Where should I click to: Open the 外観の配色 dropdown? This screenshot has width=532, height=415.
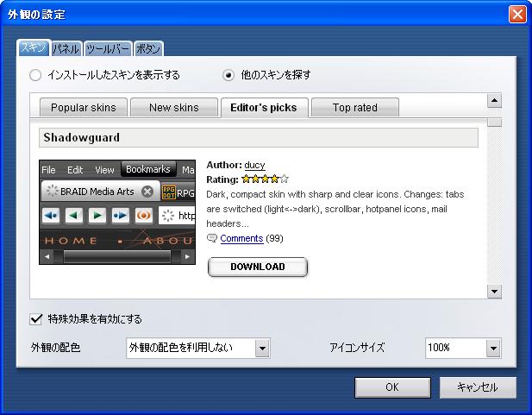pyautogui.click(x=198, y=348)
